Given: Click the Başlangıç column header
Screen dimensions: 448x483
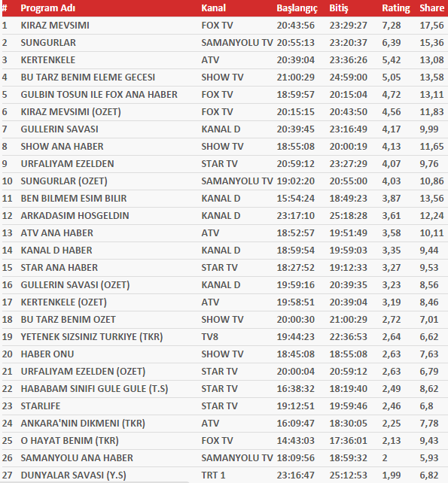Looking at the screenshot, I should point(297,8).
